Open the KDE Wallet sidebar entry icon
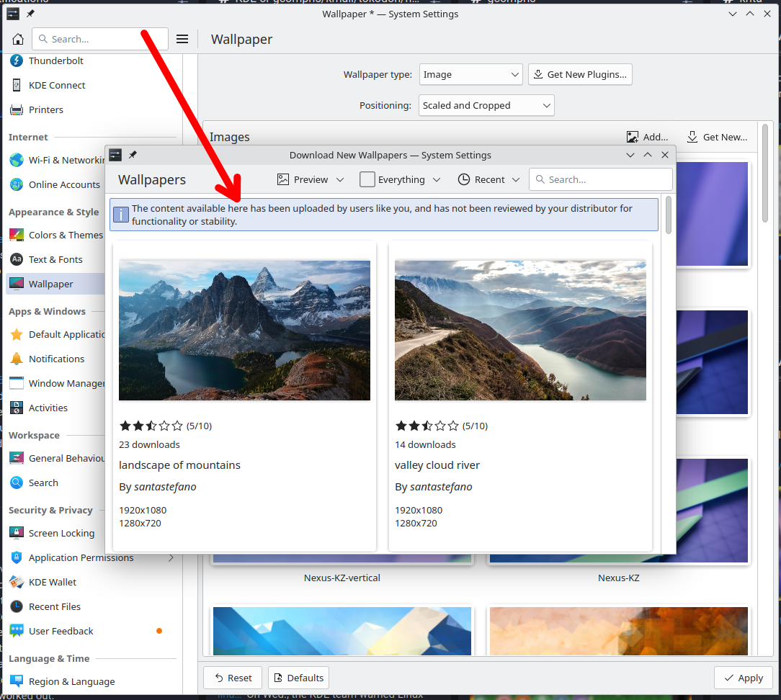 [17, 582]
